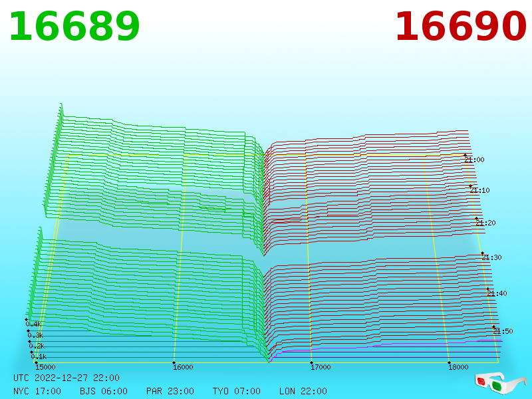
Task: Click the 0.3k volume axis label
Action: (x=35, y=336)
